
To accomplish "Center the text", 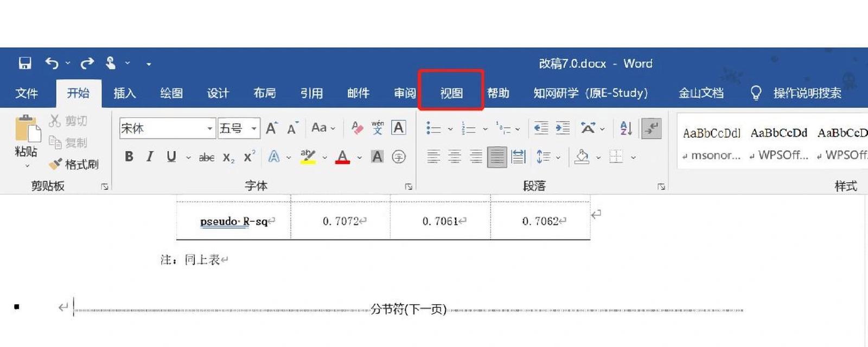I will point(454,157).
